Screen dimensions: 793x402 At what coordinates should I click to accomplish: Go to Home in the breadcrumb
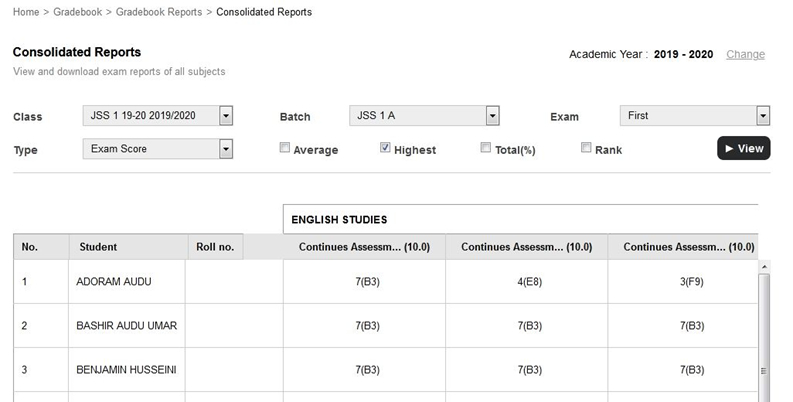[x=26, y=12]
